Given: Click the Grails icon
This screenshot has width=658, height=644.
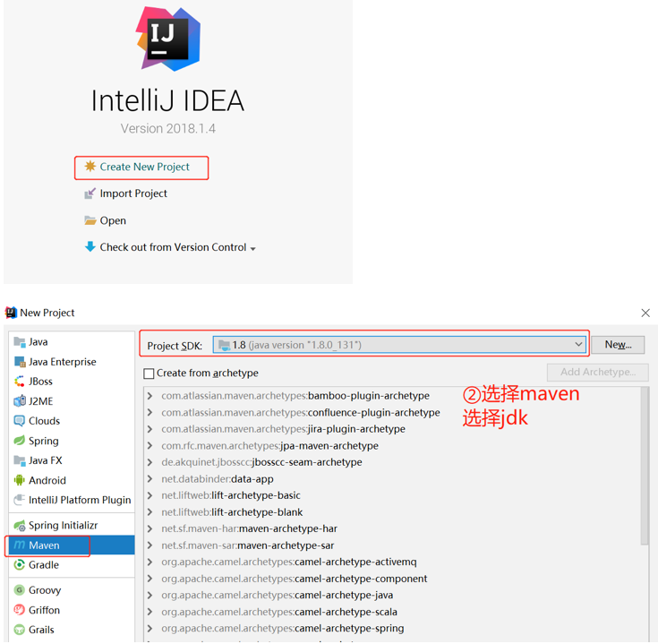Looking at the screenshot, I should 20,630.
